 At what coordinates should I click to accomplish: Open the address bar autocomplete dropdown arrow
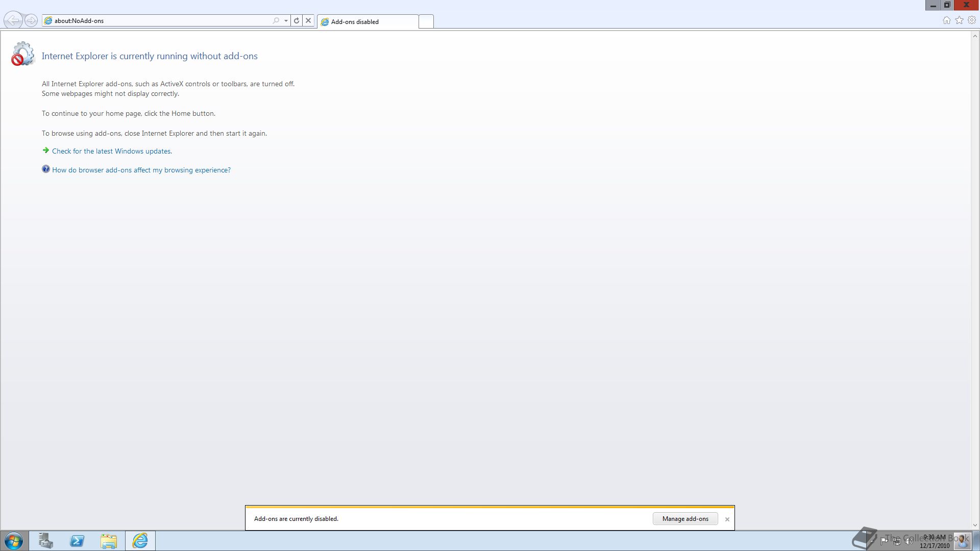(x=286, y=21)
